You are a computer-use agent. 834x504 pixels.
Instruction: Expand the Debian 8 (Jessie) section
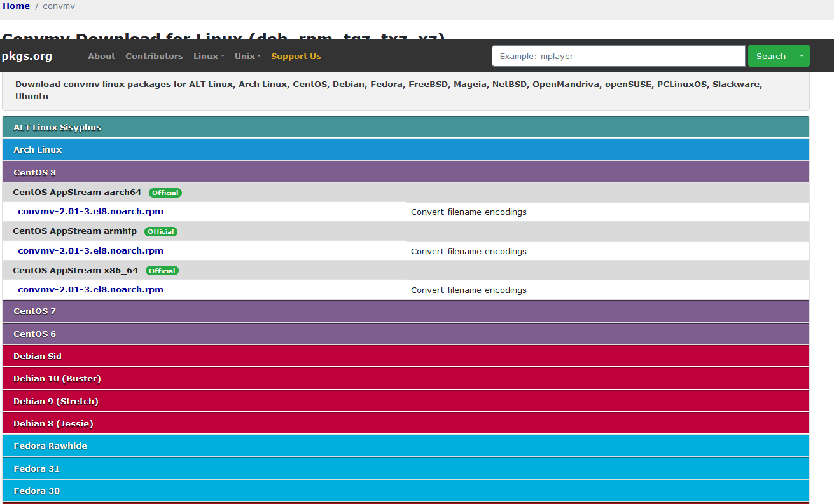pos(406,423)
